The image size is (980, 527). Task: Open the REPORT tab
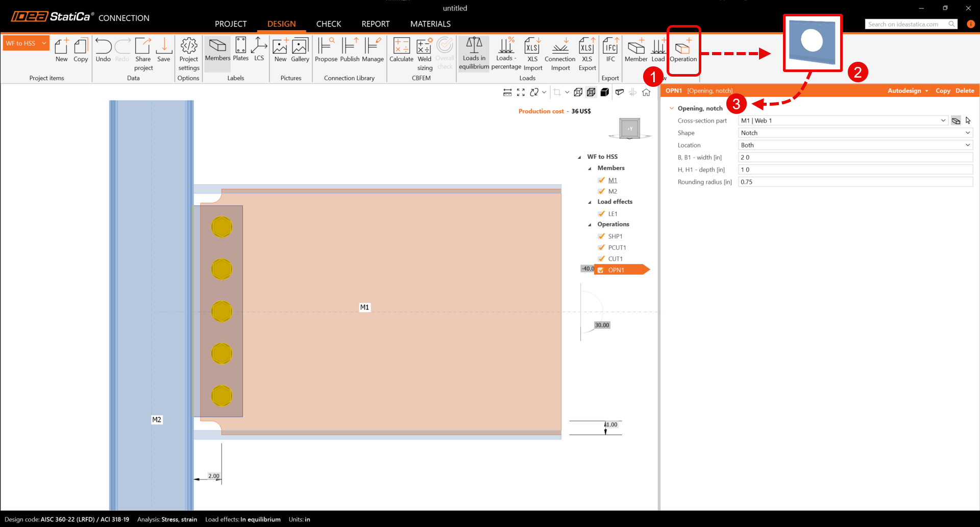(375, 24)
